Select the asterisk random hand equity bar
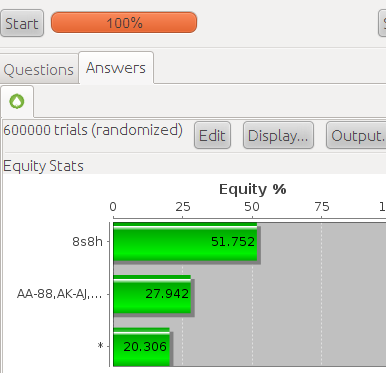Screen dimensions: 386x373 (x=142, y=347)
